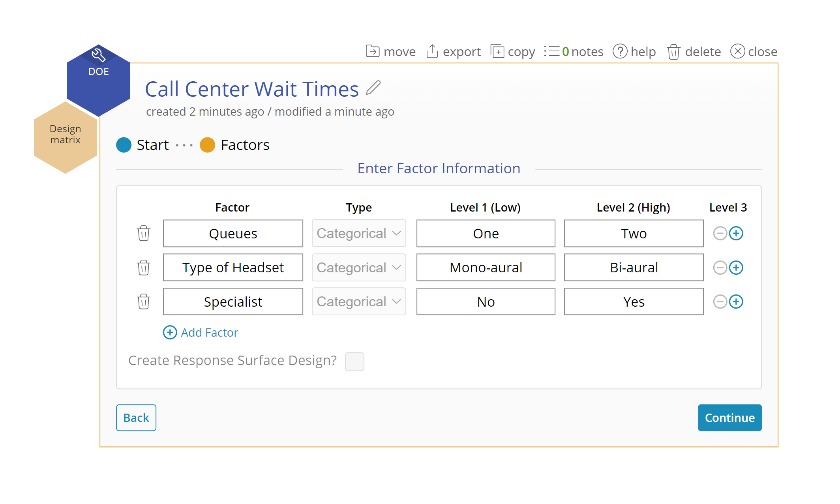The width and height of the screenshot is (840, 504).
Task: Click trash icon for Type of Headset
Action: click(x=144, y=268)
